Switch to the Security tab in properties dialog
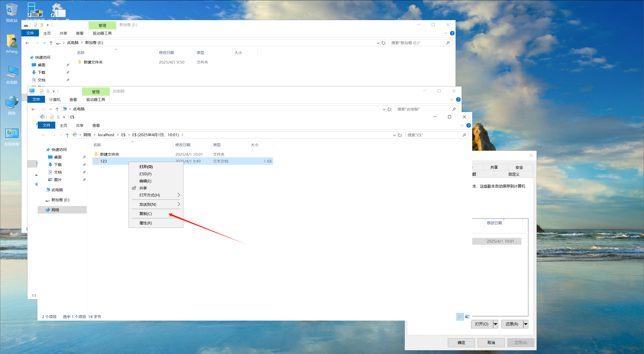Viewport: 644px width, 354px height. [x=519, y=168]
